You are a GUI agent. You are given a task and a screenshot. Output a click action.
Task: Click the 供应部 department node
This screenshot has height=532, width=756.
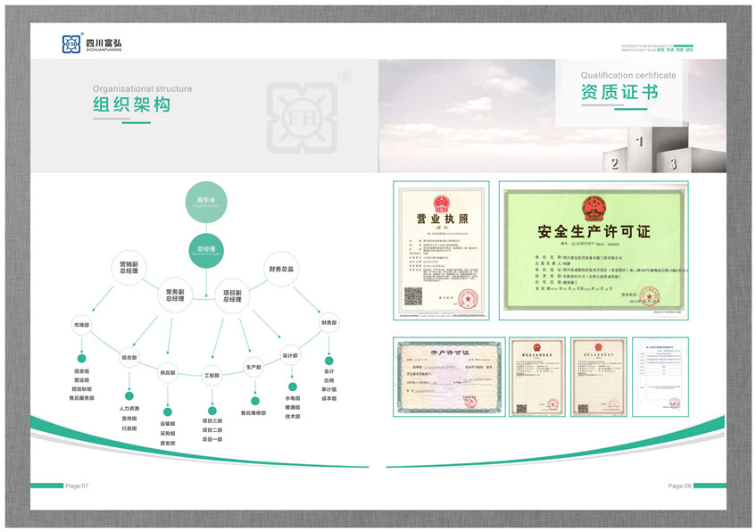168,373
